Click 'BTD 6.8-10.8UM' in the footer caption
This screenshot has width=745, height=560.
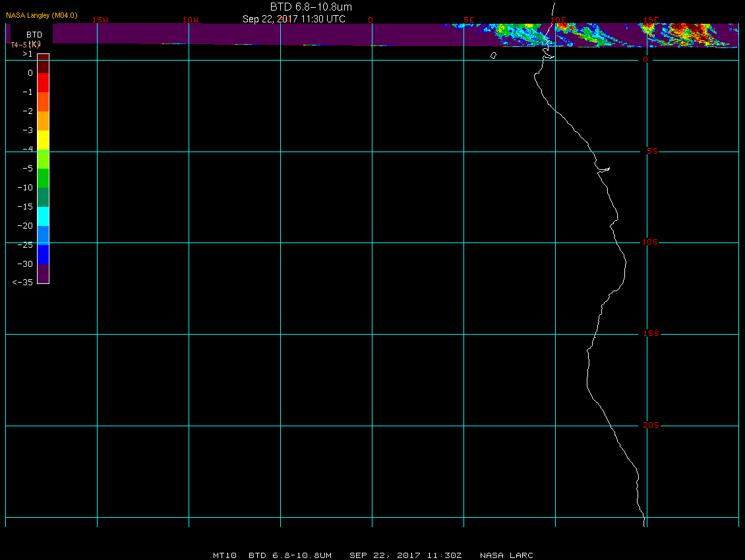tap(290, 555)
